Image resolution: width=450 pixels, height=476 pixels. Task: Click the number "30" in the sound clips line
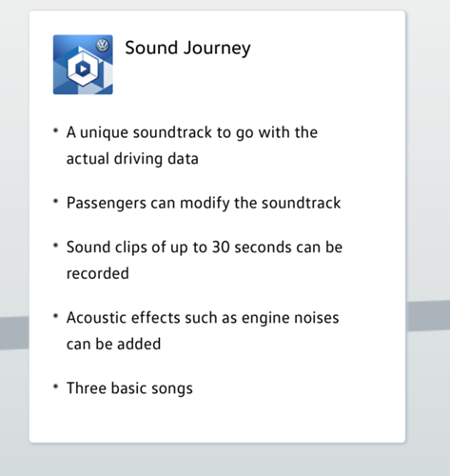[x=221, y=248]
